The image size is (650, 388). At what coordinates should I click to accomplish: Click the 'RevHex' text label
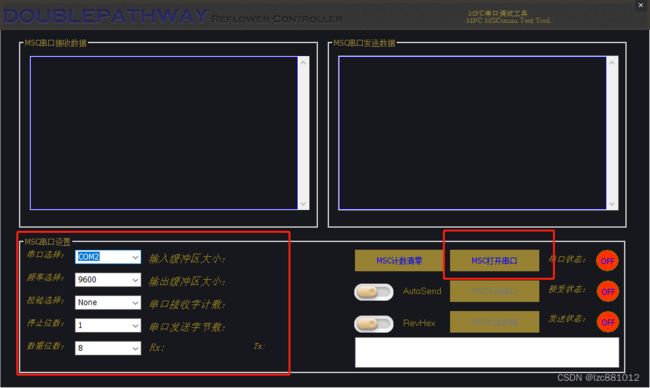(419, 323)
